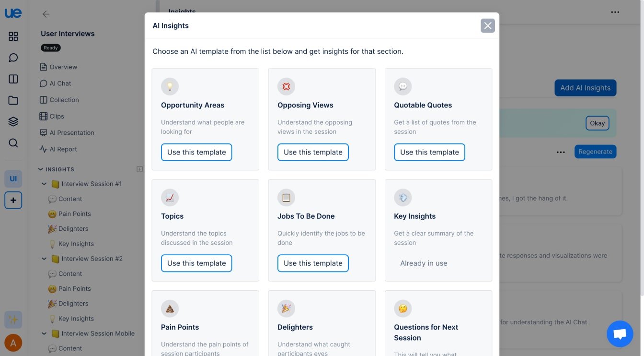The image size is (644, 356).
Task: Collapse Interview Session #1 tree node
Action: pos(44,184)
